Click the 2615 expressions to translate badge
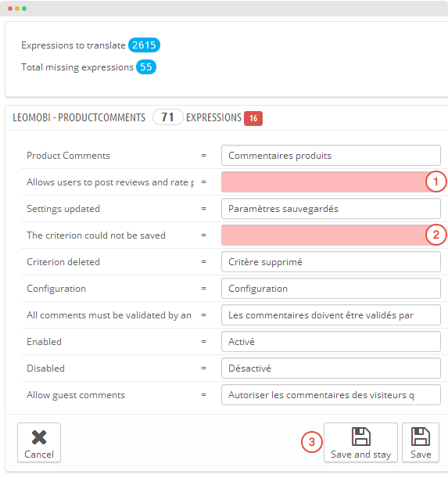The image size is (448, 478). click(x=144, y=45)
